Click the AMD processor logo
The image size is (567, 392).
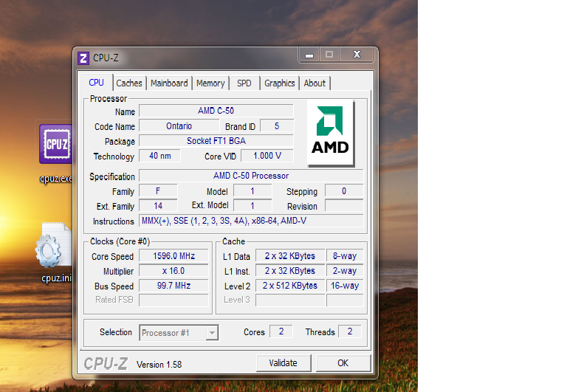pyautogui.click(x=331, y=134)
